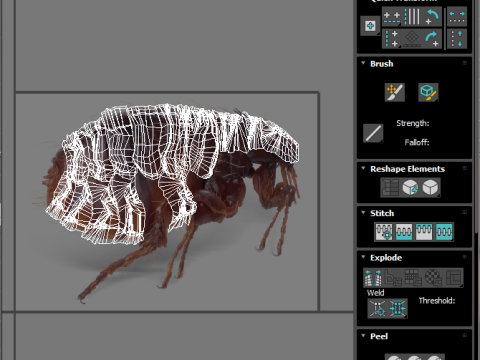Select the Relax brush cube icon
The height and width of the screenshot is (360, 480).
pyautogui.click(x=428, y=92)
